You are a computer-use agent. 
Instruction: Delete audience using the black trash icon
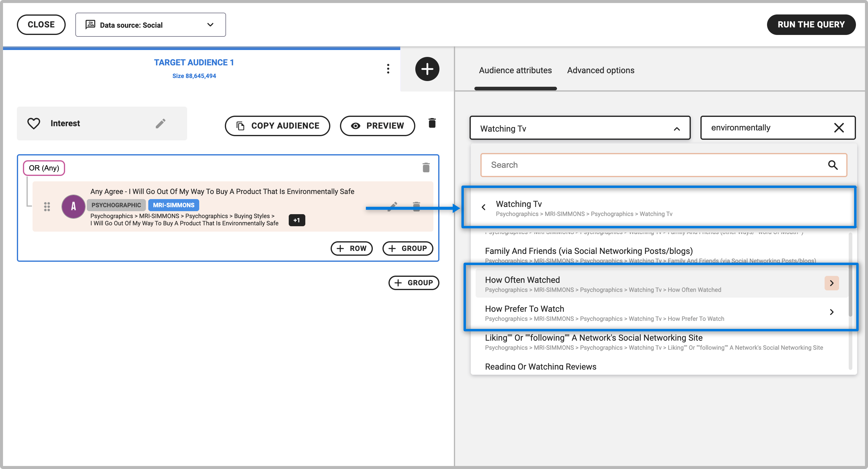click(432, 123)
